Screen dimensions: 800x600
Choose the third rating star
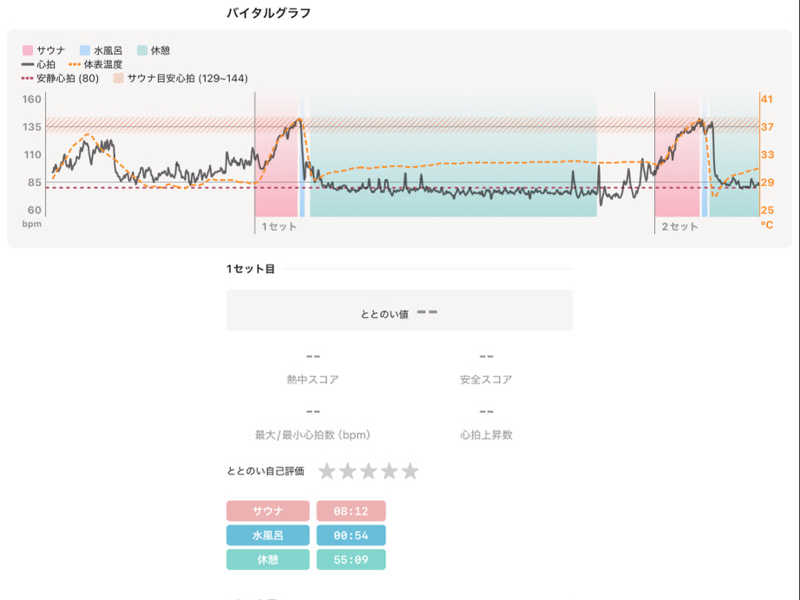(368, 471)
